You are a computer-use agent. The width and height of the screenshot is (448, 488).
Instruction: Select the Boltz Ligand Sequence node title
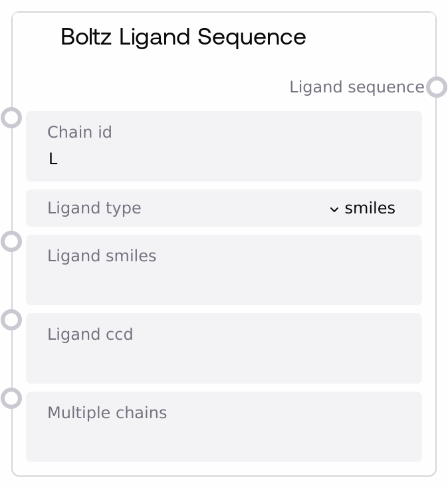click(183, 37)
